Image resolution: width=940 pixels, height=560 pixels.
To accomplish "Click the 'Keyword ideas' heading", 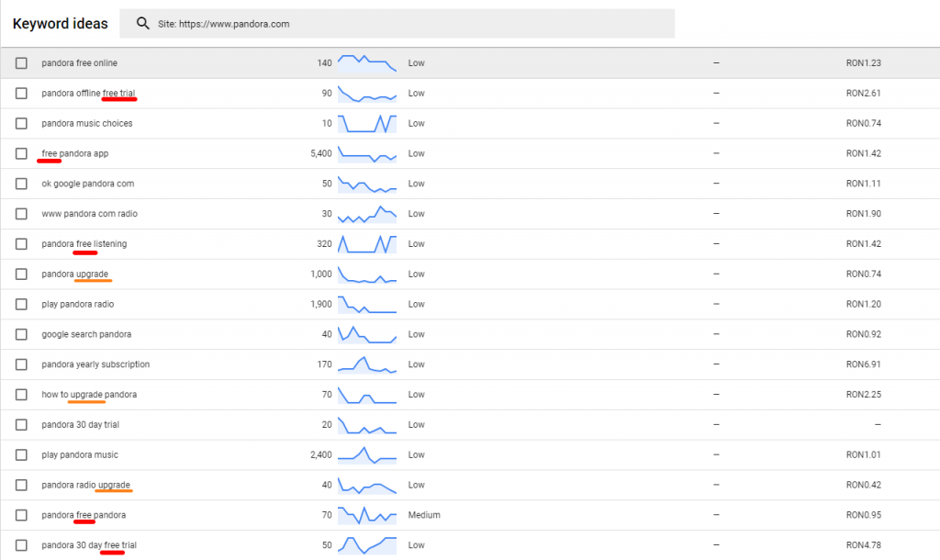I will pos(60,24).
